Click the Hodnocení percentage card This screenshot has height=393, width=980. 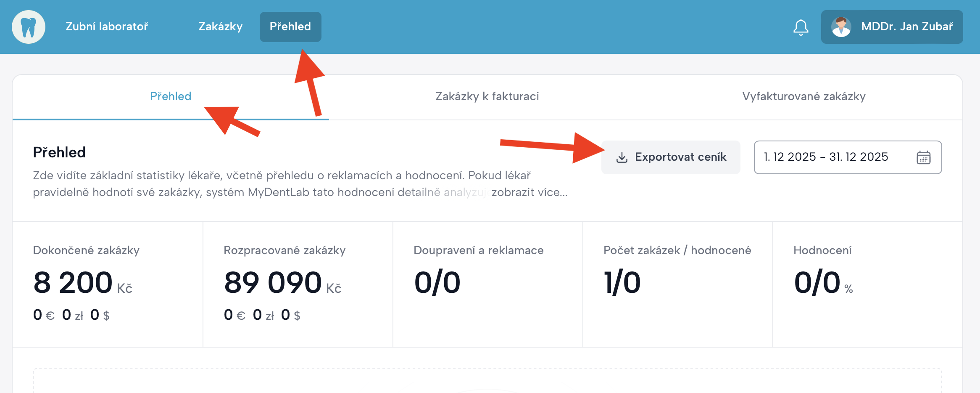click(867, 284)
